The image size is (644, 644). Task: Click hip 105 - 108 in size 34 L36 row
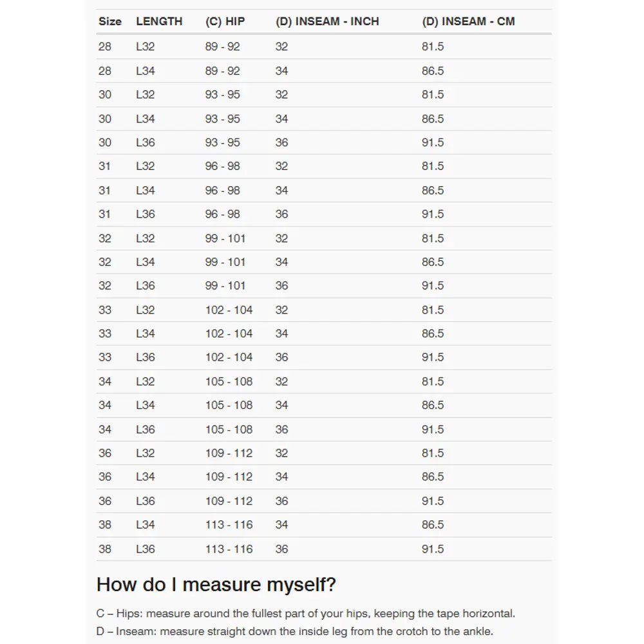pos(229,430)
